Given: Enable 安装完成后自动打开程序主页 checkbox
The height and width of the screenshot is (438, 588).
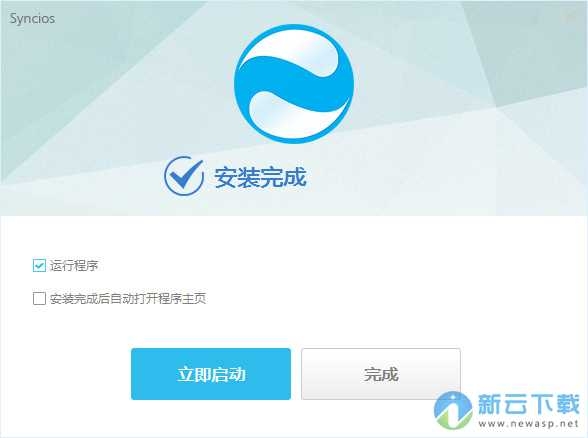Looking at the screenshot, I should 39,299.
